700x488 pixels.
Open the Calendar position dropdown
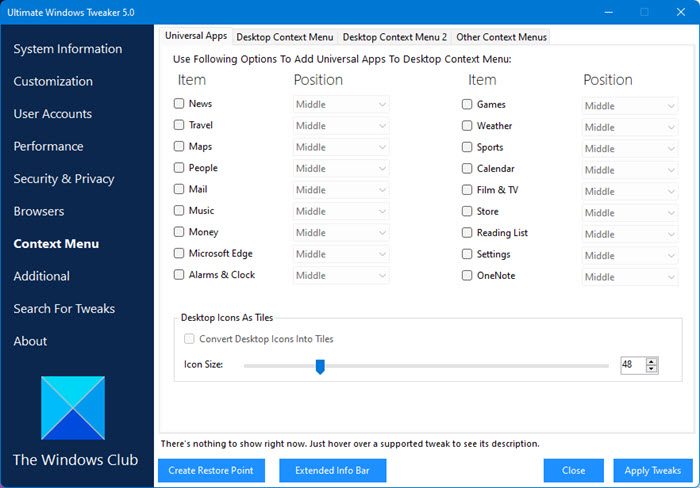pyautogui.click(x=630, y=170)
